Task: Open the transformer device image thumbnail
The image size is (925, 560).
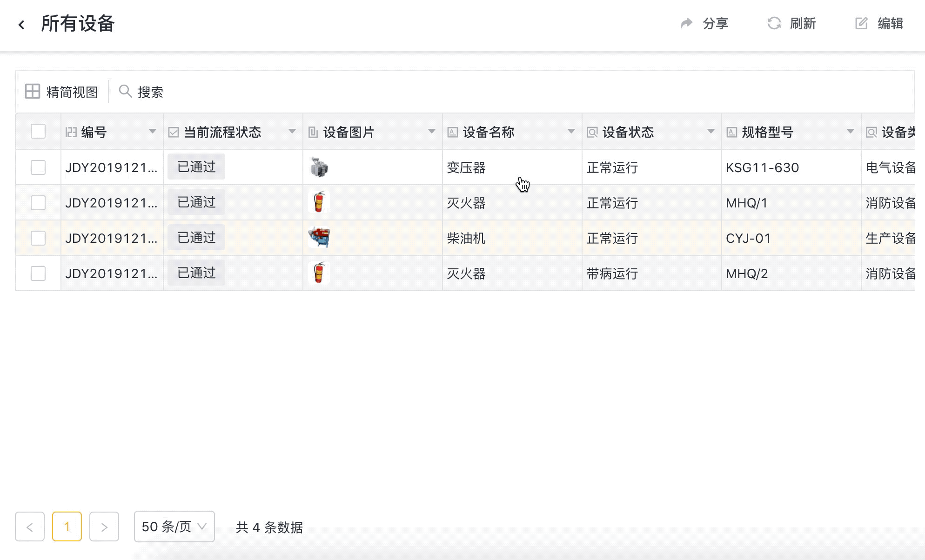Action: (319, 167)
